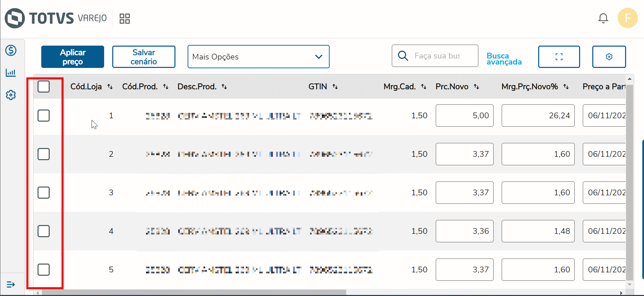644x296 pixels.
Task: Sort the table by GTIN column
Action: (x=335, y=87)
